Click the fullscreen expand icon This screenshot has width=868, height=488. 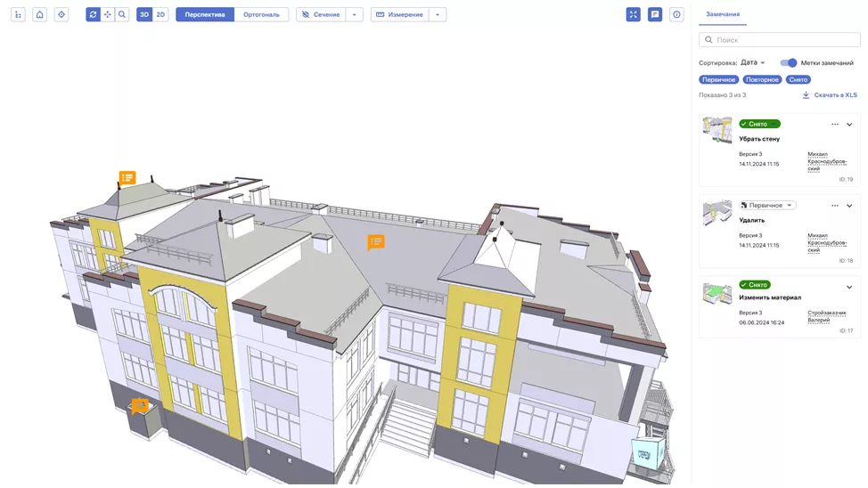[x=633, y=14]
